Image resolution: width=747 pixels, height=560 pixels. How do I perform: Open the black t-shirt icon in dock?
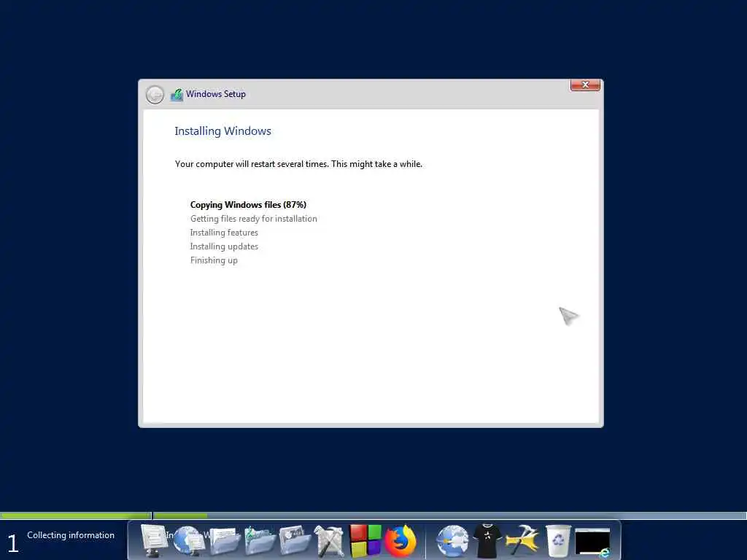(487, 540)
